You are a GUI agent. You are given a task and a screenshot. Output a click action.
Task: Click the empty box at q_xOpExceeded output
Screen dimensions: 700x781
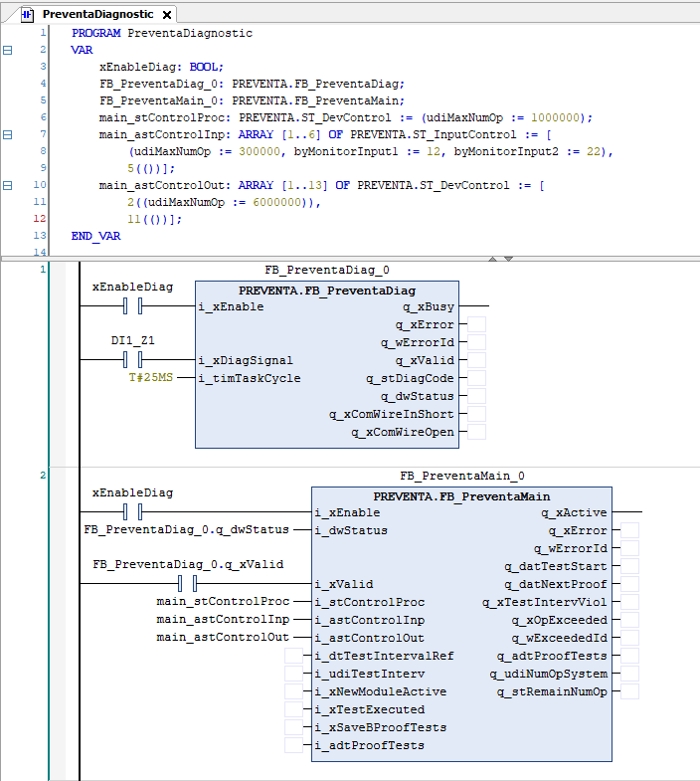coord(629,620)
